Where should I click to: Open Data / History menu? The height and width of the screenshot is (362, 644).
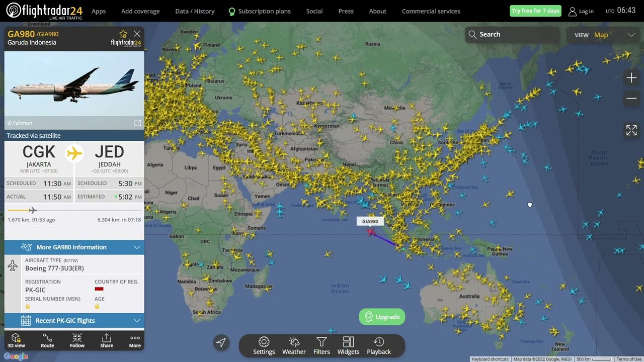(195, 11)
